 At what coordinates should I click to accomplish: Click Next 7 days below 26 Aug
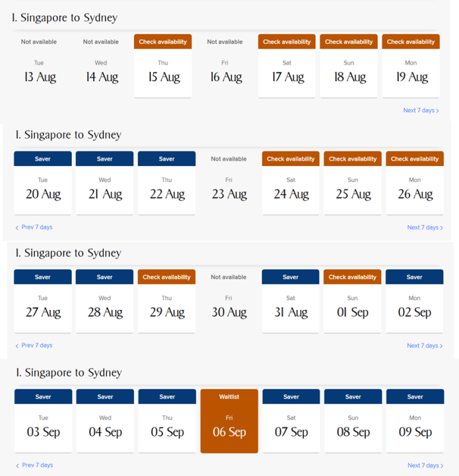click(x=424, y=227)
